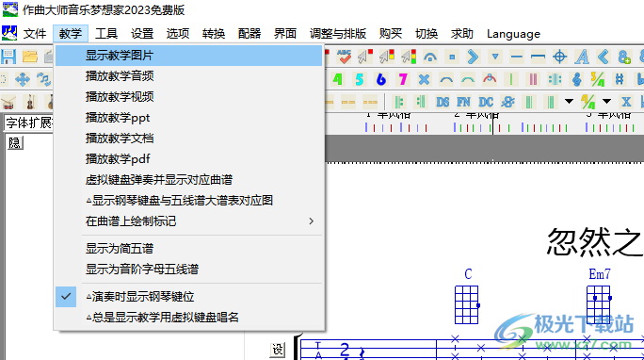Open the dropdown arrow left of 4/4 icon
Viewport: 644px width, 360px height.
tap(569, 101)
